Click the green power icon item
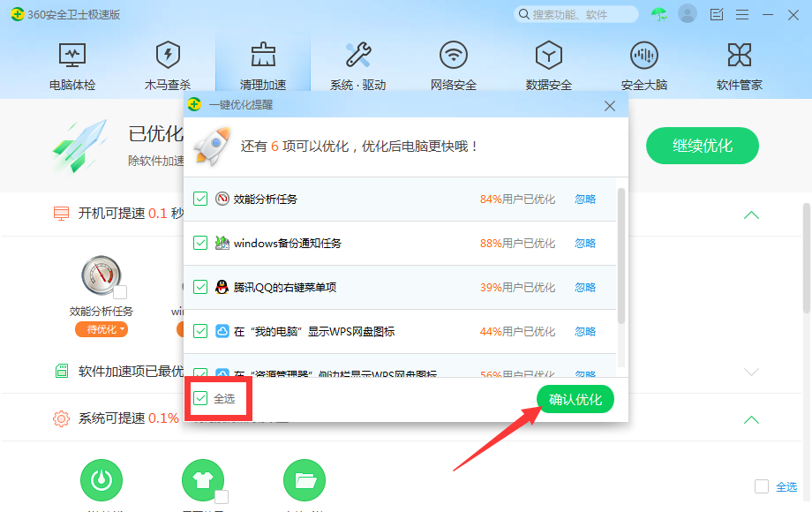The image size is (812, 512). point(101,480)
